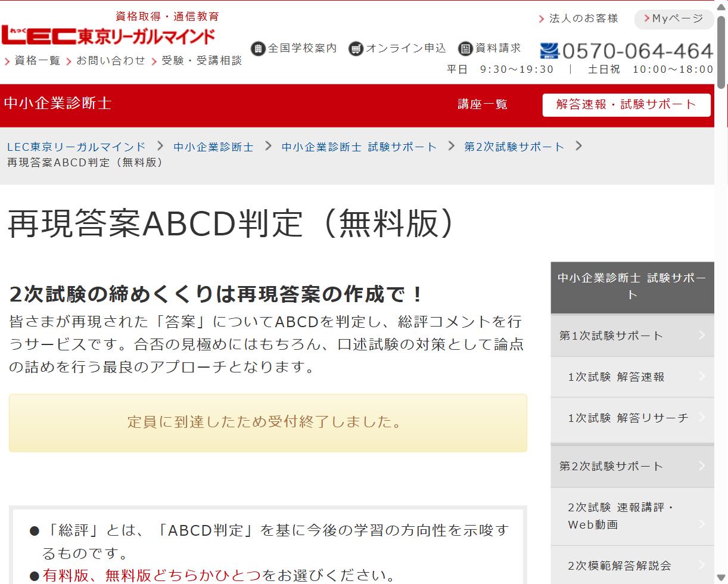Open 資料請求 link
This screenshot has width=728, height=584.
pyautogui.click(x=498, y=48)
